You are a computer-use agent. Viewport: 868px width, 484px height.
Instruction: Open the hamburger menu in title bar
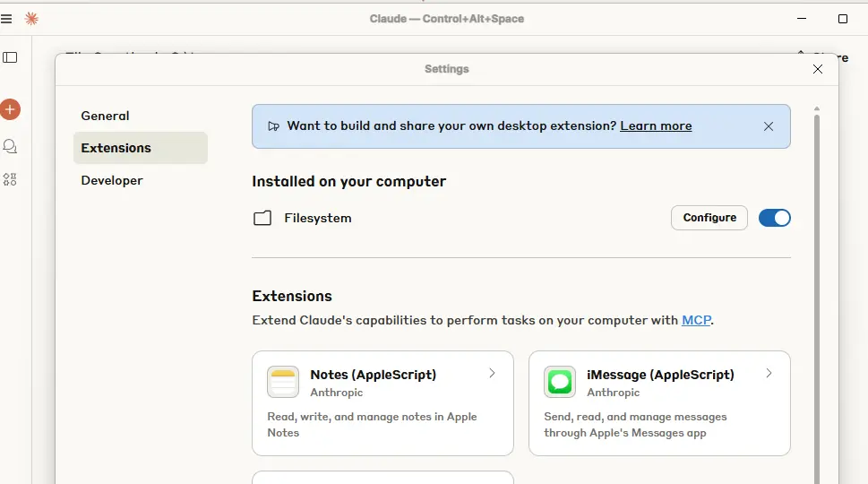6,19
